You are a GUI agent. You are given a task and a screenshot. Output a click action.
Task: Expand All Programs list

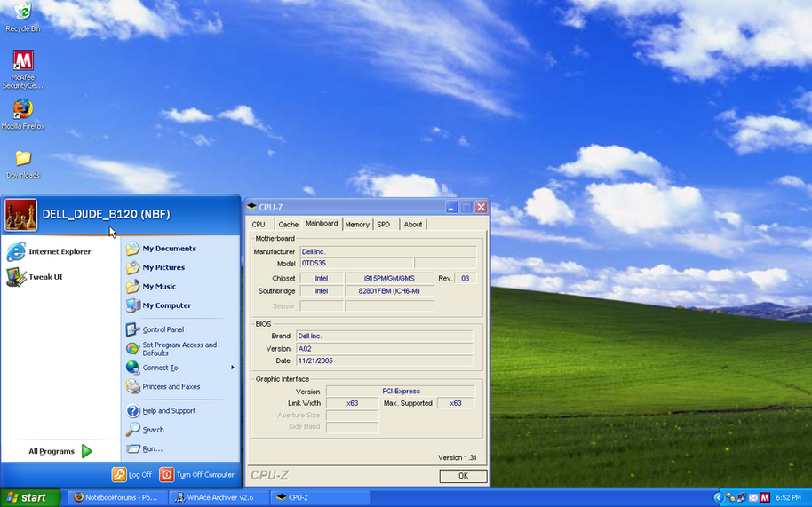(60, 451)
